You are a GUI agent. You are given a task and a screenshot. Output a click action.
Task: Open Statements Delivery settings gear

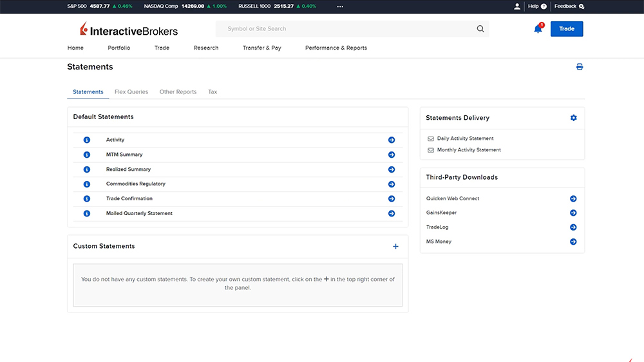[574, 118]
